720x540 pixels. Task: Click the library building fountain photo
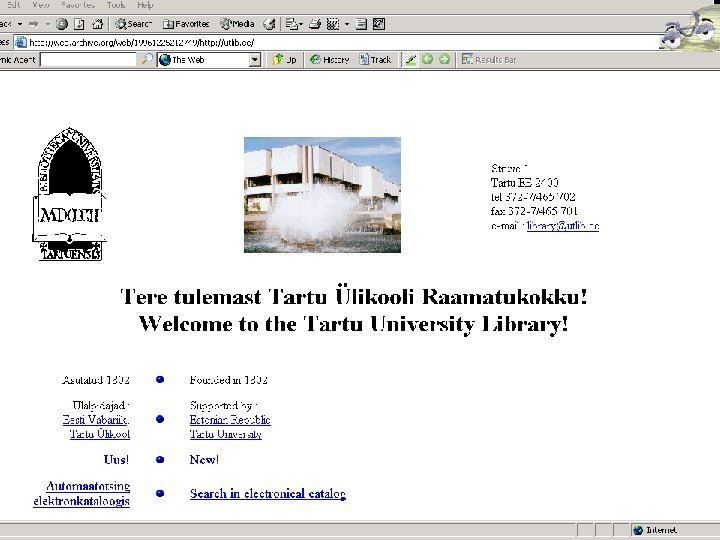tap(322, 195)
